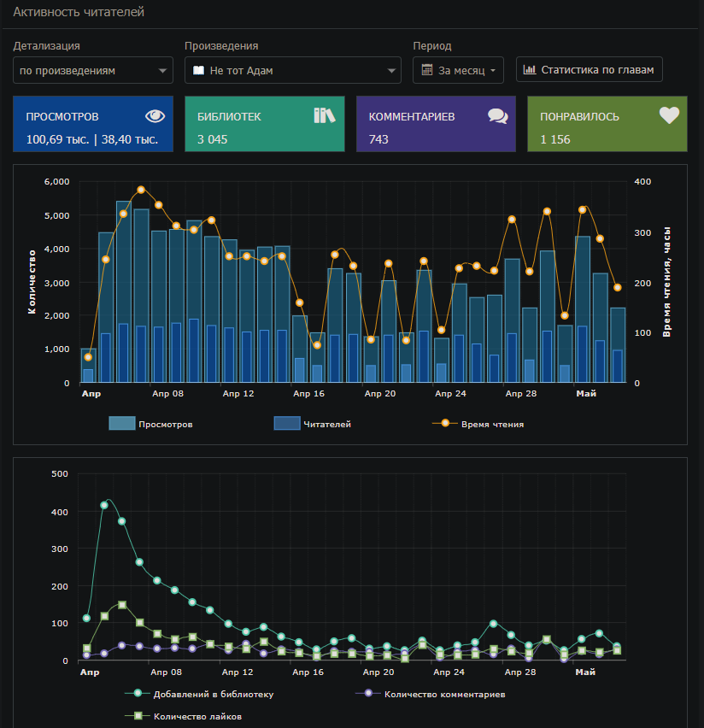Click the book icon beside Не тот Адам
This screenshot has width=704, height=728.
(198, 70)
